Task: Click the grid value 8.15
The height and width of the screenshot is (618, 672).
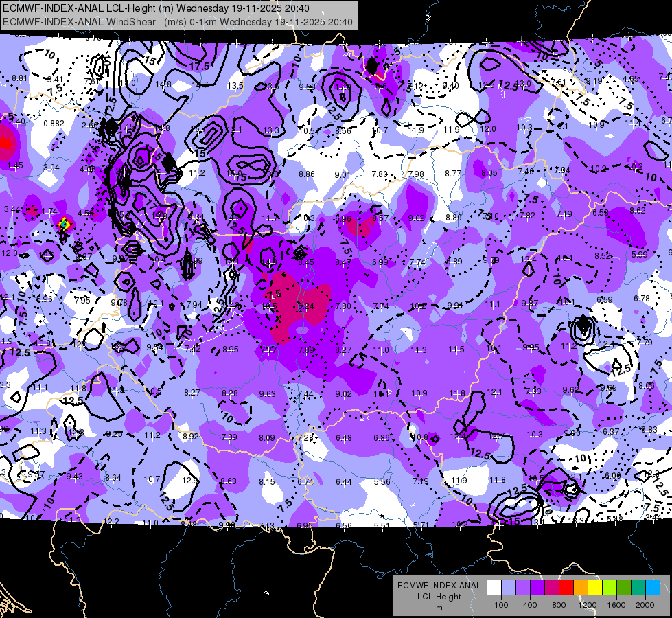Action: (x=267, y=482)
